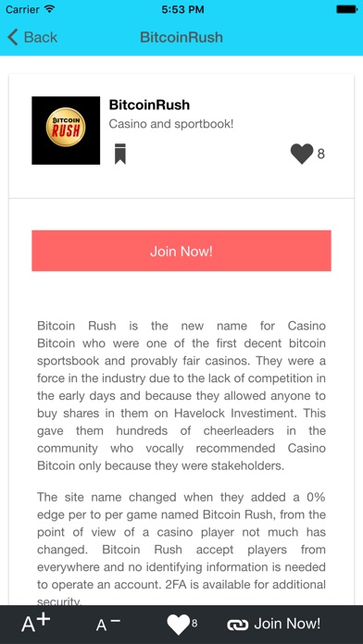Tap the first description paragraph
Screen dimensions: 363x644
181,396
